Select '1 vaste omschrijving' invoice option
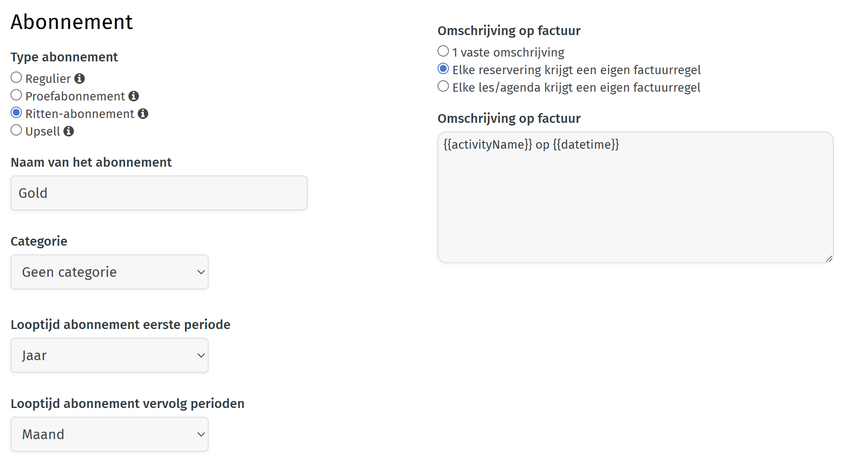The height and width of the screenshot is (458, 868). pyautogui.click(x=443, y=51)
